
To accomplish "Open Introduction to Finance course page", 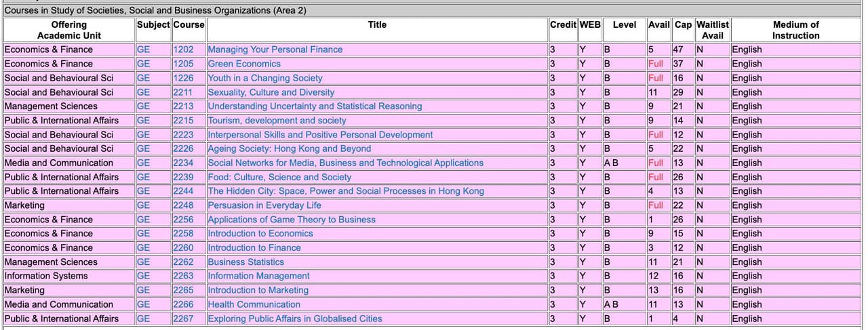I will (x=254, y=247).
